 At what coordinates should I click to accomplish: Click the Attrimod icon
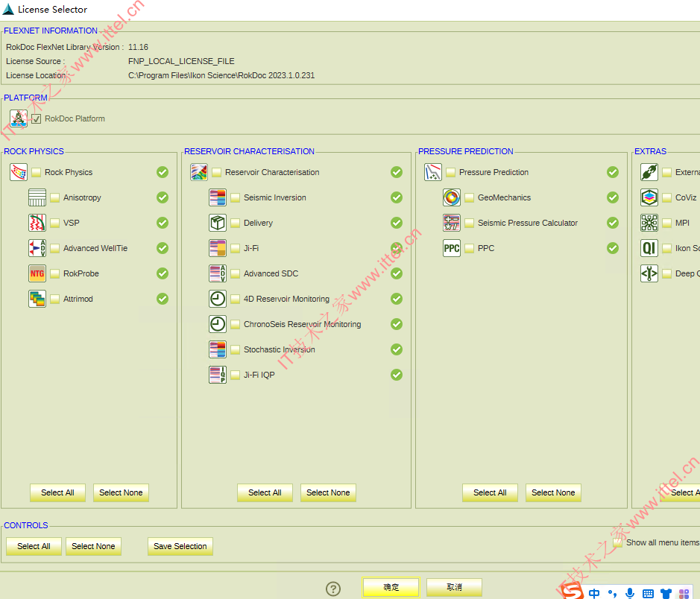click(x=37, y=299)
